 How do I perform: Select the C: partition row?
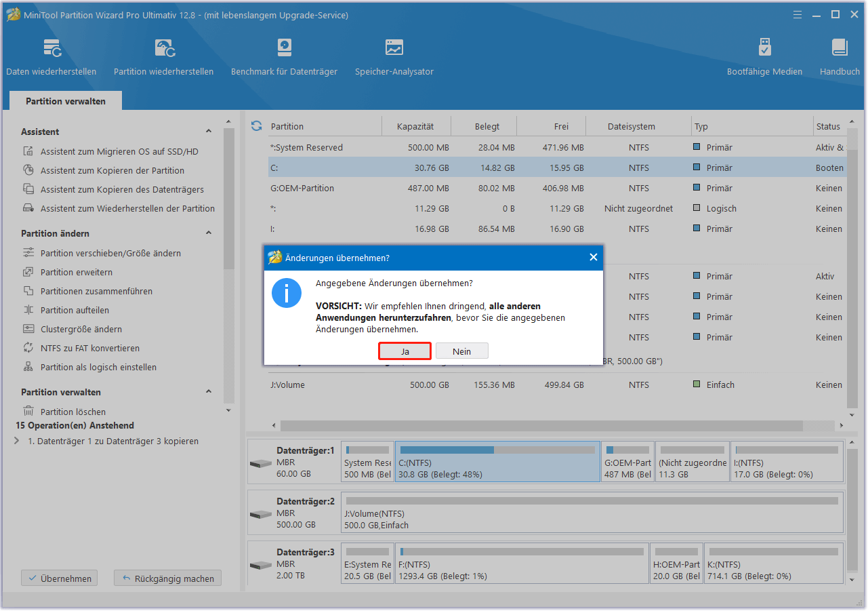557,167
